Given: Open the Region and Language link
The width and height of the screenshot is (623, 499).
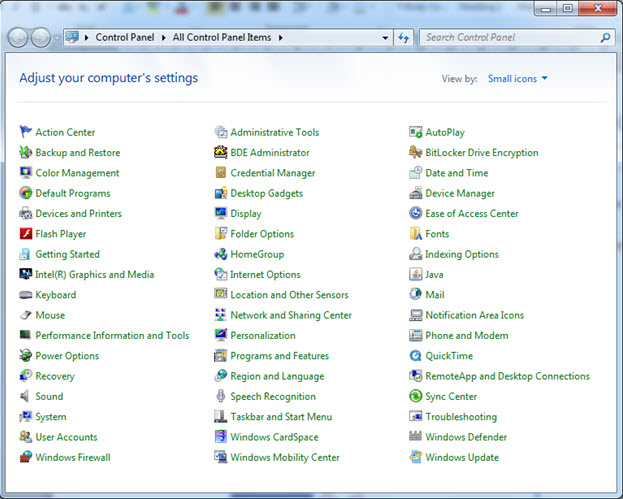Looking at the screenshot, I should [277, 376].
